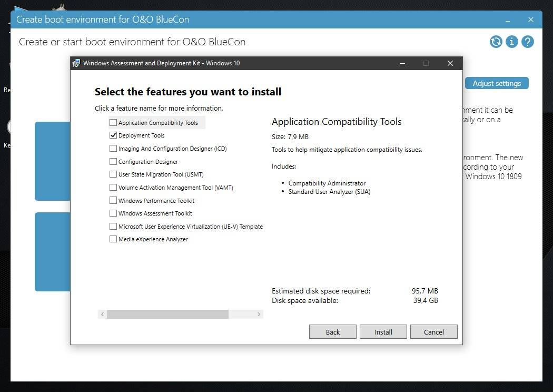Check the Windows Assessment Toolkit box
The image size is (553, 392).
tap(113, 213)
